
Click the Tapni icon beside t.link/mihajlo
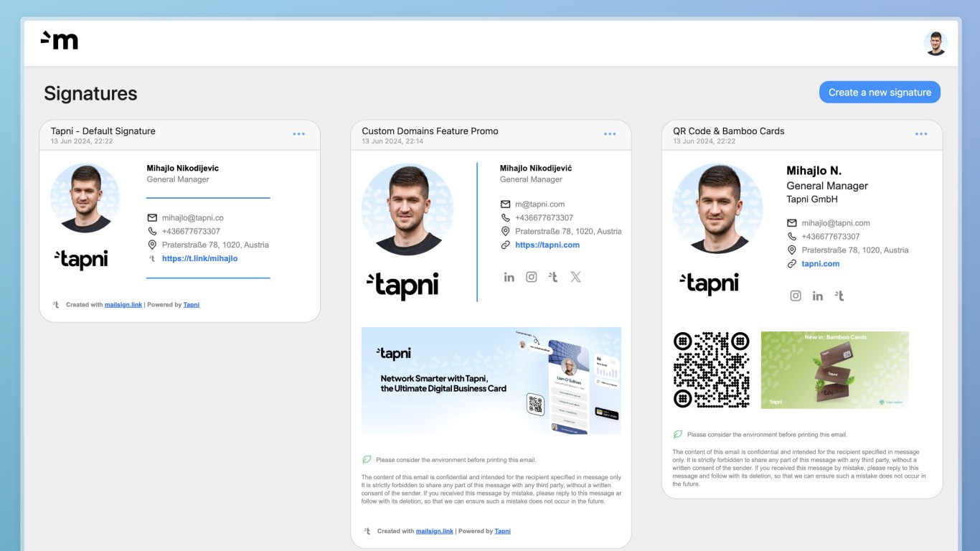[152, 258]
